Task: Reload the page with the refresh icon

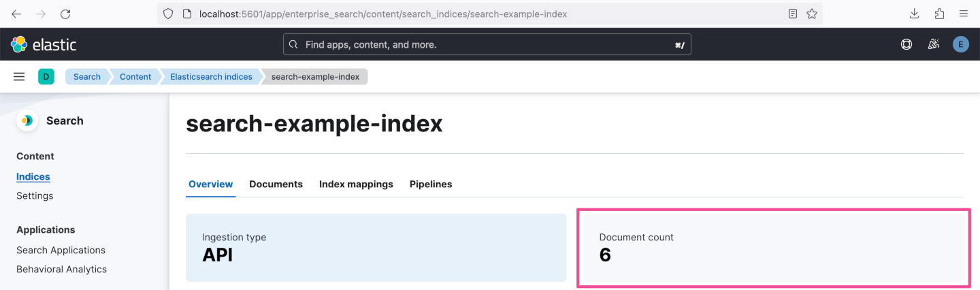Action: tap(65, 14)
